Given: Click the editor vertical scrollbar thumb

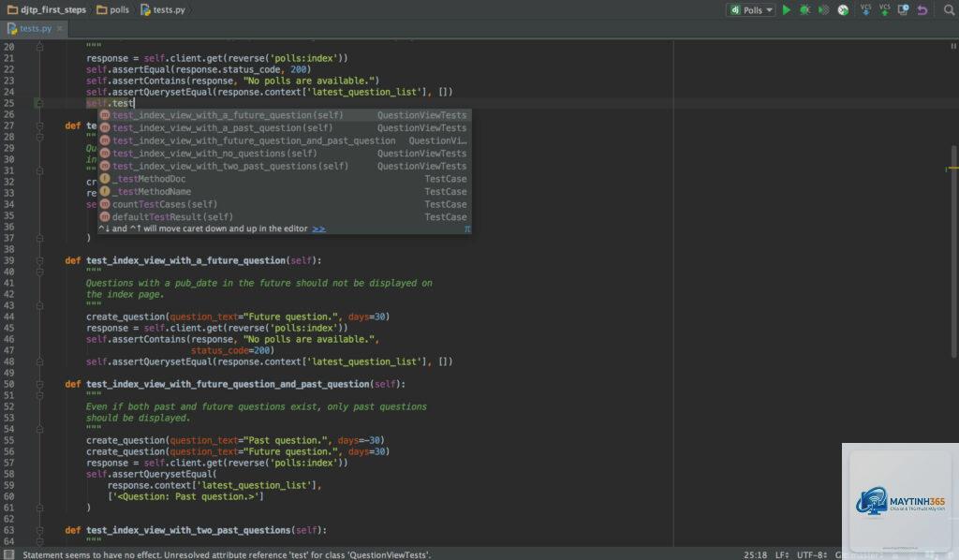Looking at the screenshot, I should (x=954, y=251).
